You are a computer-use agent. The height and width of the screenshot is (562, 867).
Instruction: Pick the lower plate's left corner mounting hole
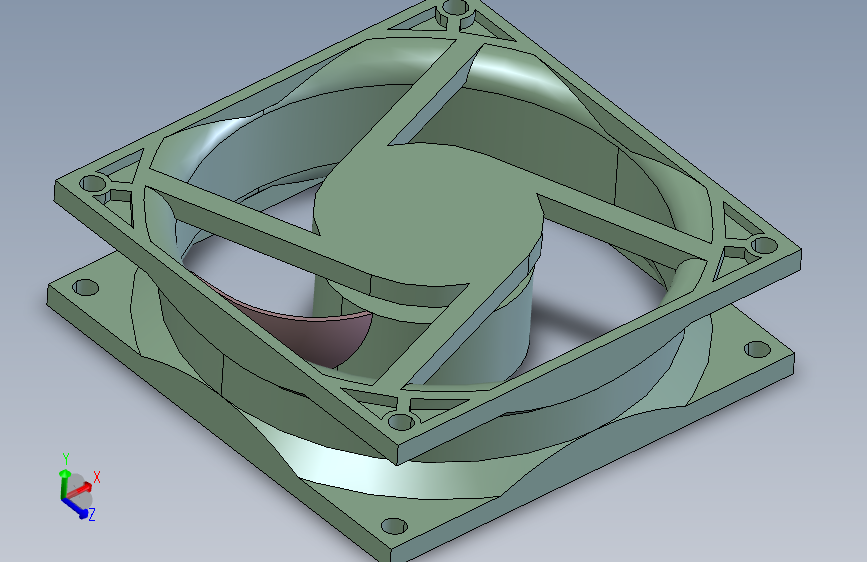coord(85,287)
